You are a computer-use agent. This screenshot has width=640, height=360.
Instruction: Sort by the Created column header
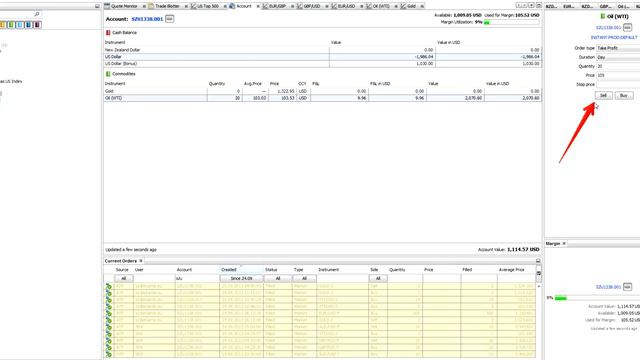click(x=241, y=270)
